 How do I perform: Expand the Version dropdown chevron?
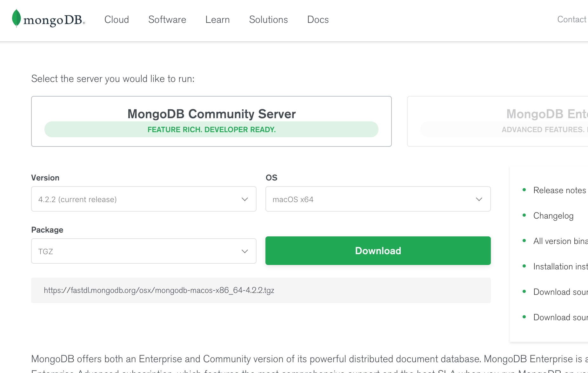click(244, 199)
